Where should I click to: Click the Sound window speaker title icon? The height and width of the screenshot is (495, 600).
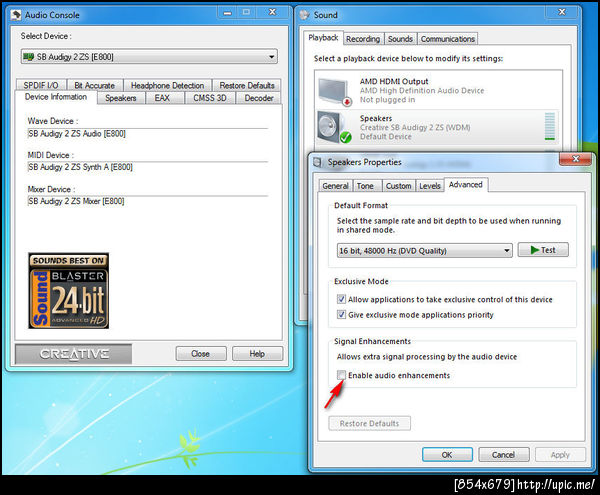click(x=305, y=15)
